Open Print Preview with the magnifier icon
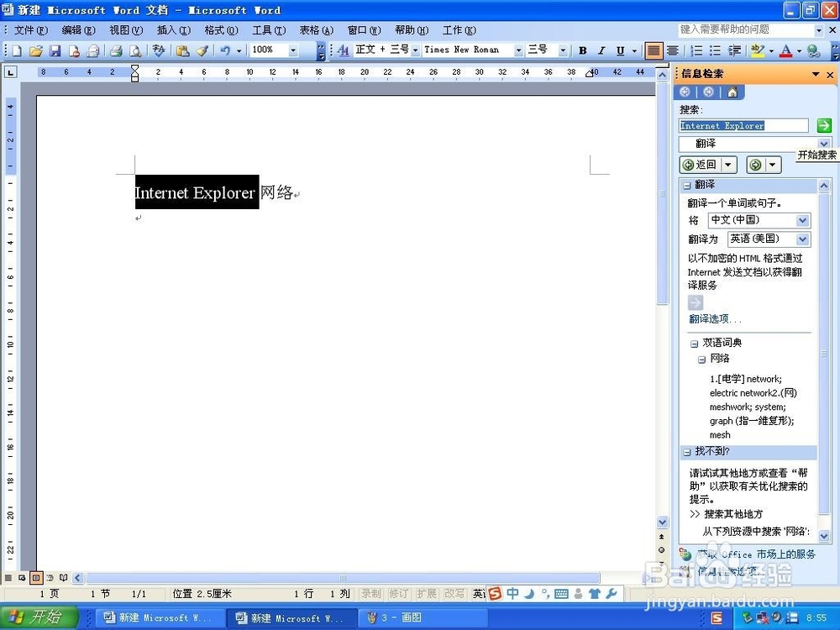This screenshot has height=630, width=840. point(135,51)
